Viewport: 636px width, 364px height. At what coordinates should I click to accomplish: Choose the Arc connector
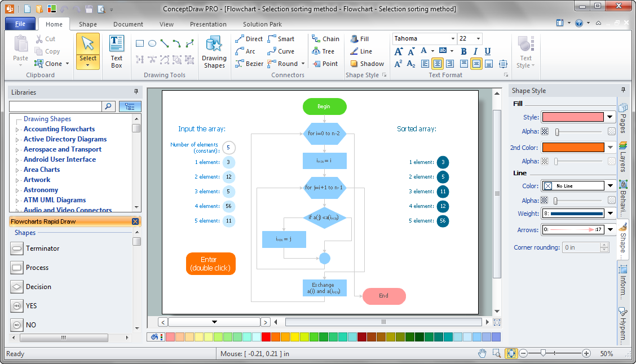(x=245, y=51)
